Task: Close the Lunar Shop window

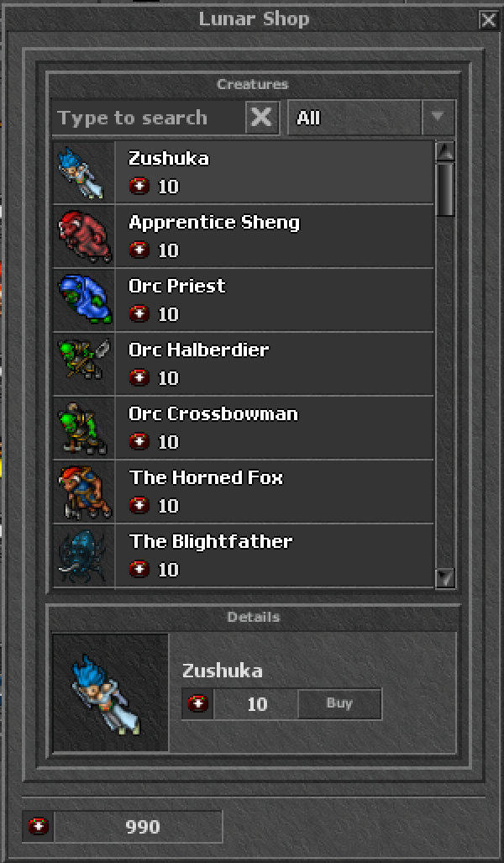Action: [488, 20]
